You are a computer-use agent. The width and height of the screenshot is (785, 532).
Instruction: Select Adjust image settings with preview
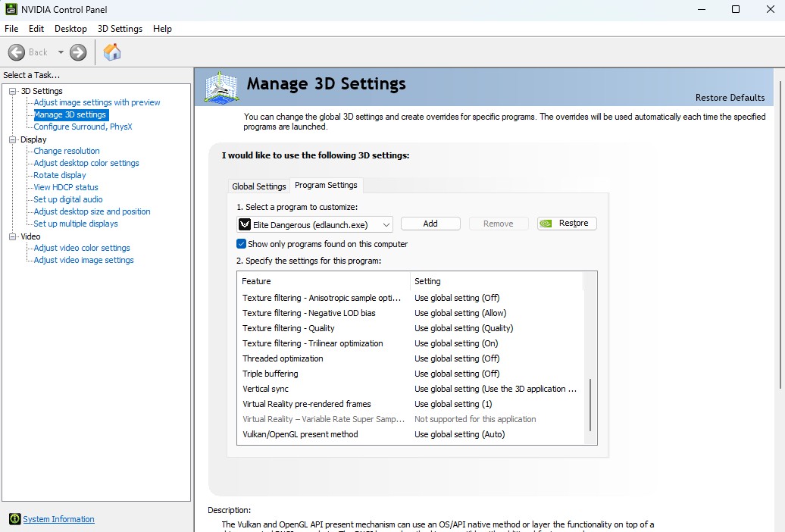coord(97,102)
